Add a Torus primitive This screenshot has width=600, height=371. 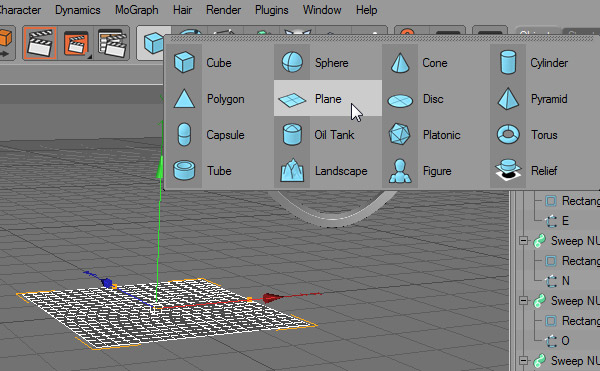[x=545, y=134]
